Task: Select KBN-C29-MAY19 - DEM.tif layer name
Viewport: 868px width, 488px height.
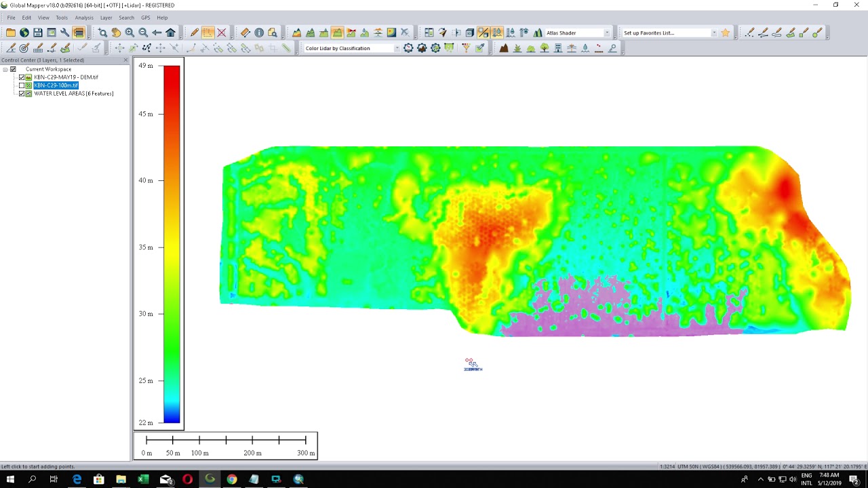Action: point(66,77)
